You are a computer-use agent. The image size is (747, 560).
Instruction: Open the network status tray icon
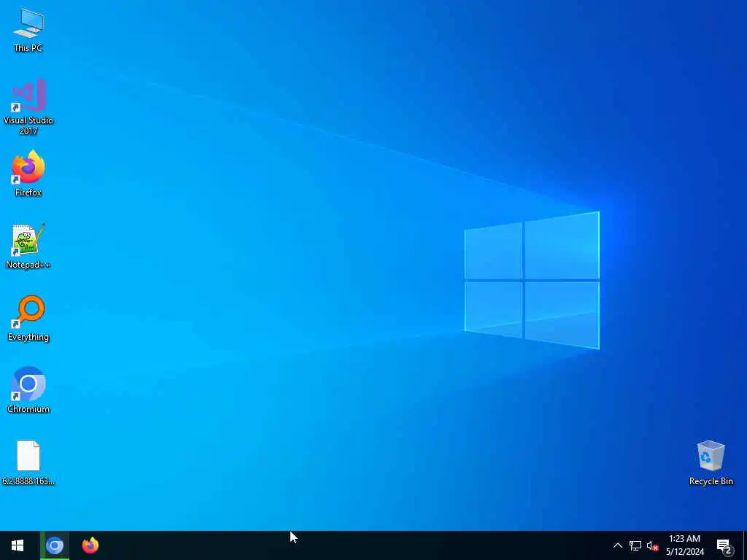pos(635,545)
